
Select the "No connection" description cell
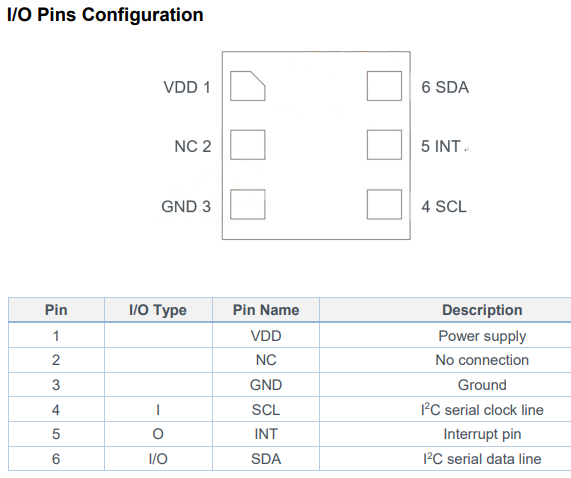pos(482,360)
